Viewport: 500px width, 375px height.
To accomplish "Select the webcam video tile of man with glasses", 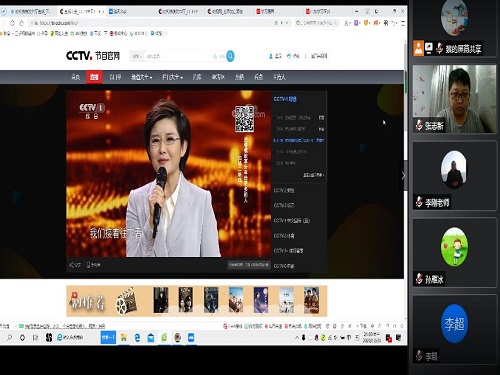I will point(454,99).
